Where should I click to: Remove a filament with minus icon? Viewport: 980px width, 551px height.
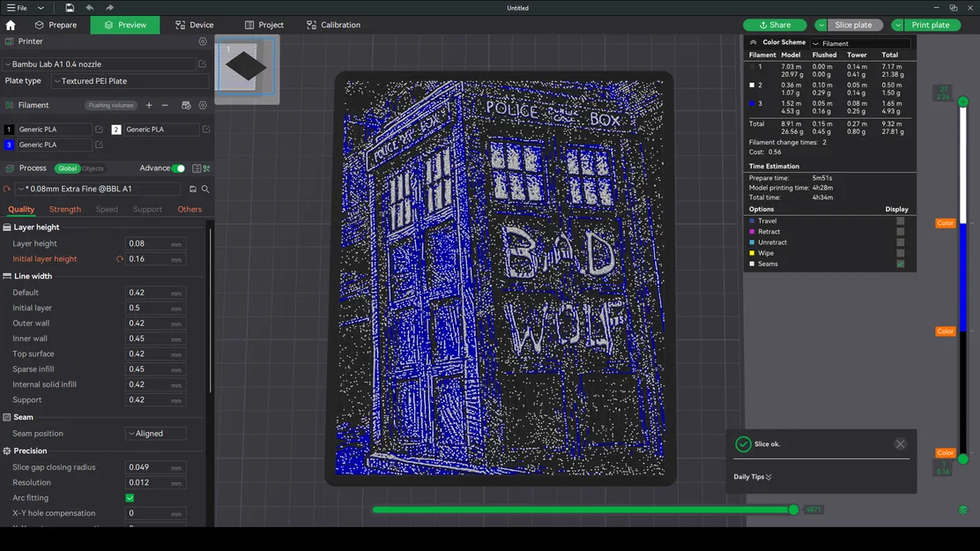click(x=165, y=106)
